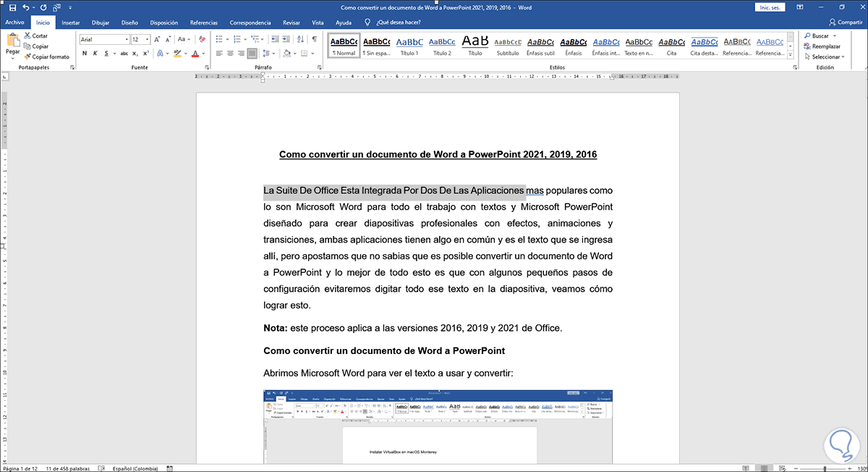The image size is (868, 472).
Task: Toggle italic (K) formatting
Action: [95, 54]
